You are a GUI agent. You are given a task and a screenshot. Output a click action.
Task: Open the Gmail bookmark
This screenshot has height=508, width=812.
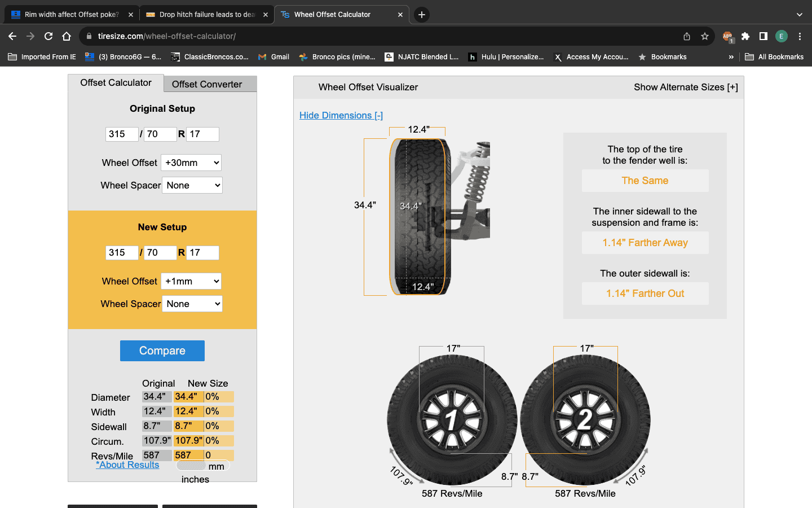click(x=274, y=57)
